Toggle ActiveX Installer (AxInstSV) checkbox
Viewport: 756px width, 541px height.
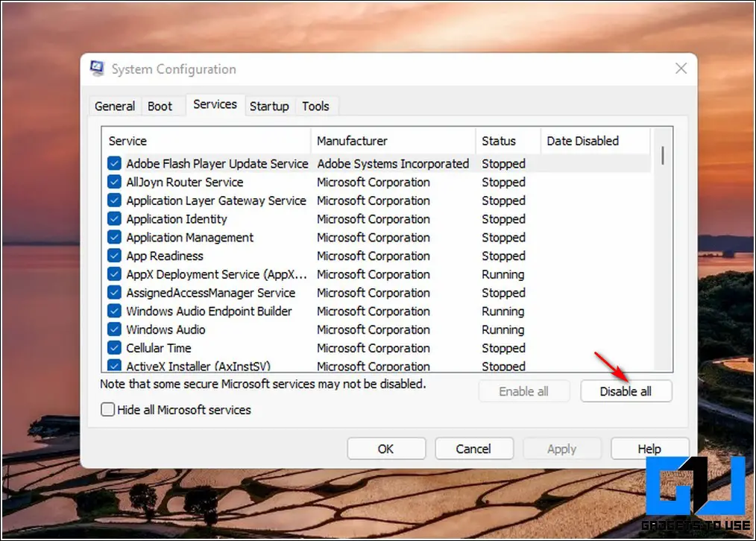pyautogui.click(x=114, y=366)
